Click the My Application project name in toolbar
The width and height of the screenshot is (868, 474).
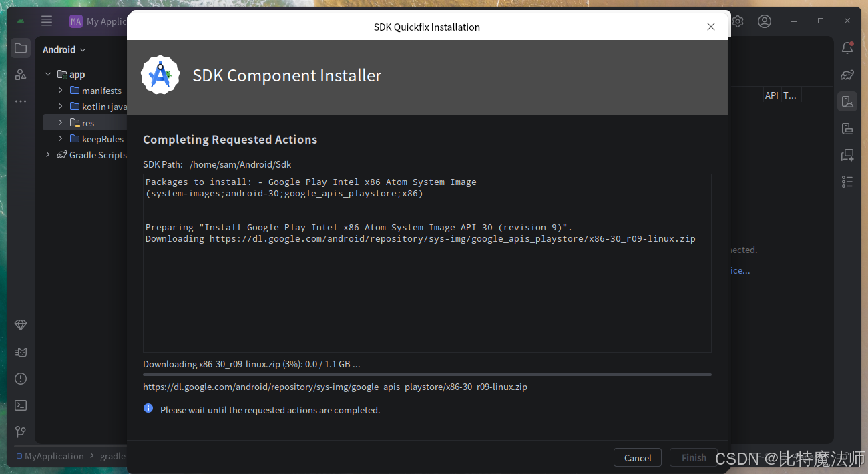107,21
